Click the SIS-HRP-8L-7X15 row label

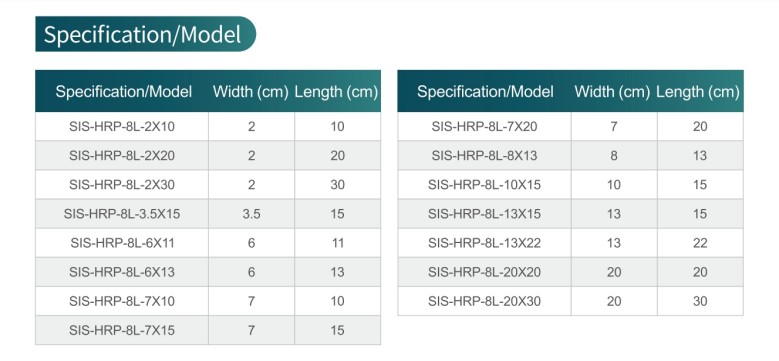(122, 330)
